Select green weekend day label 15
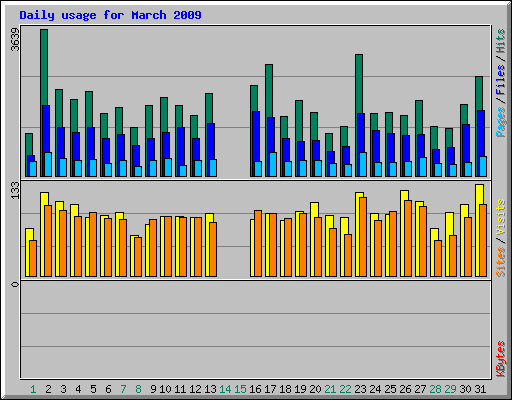 click(240, 389)
